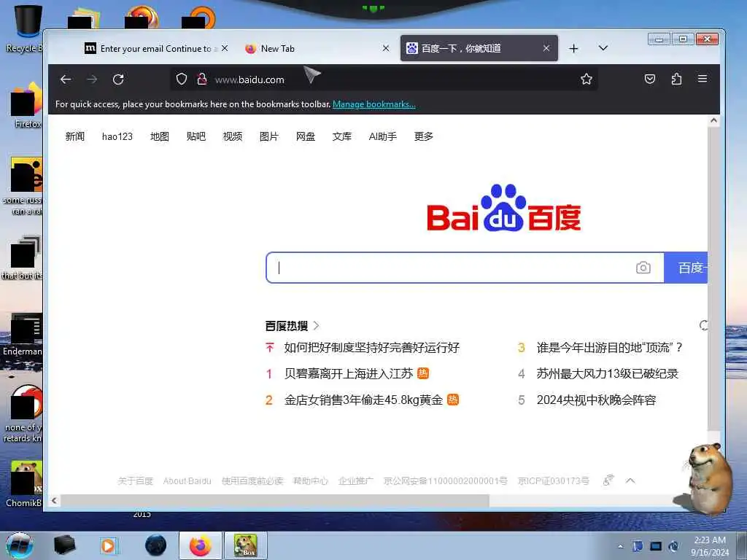Image resolution: width=747 pixels, height=560 pixels.
Task: Reload the Baidu page
Action: click(118, 79)
